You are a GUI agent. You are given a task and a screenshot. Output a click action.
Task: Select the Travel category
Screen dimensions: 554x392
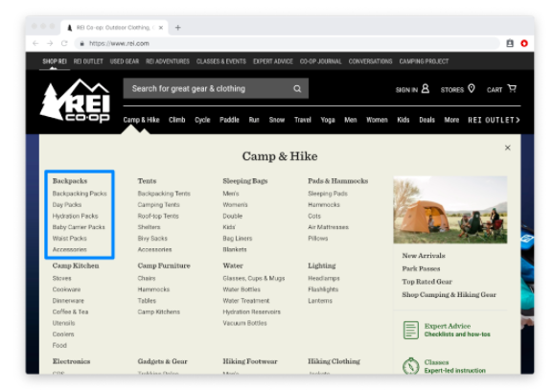(303, 120)
